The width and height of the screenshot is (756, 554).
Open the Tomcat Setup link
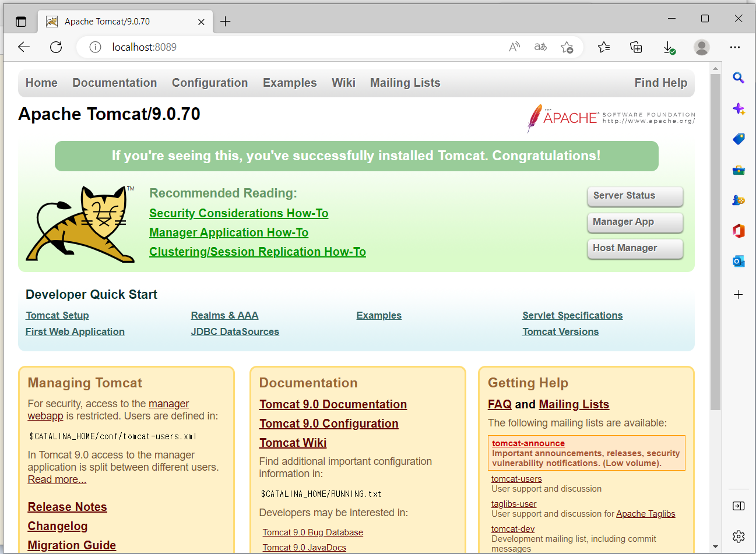coord(57,315)
